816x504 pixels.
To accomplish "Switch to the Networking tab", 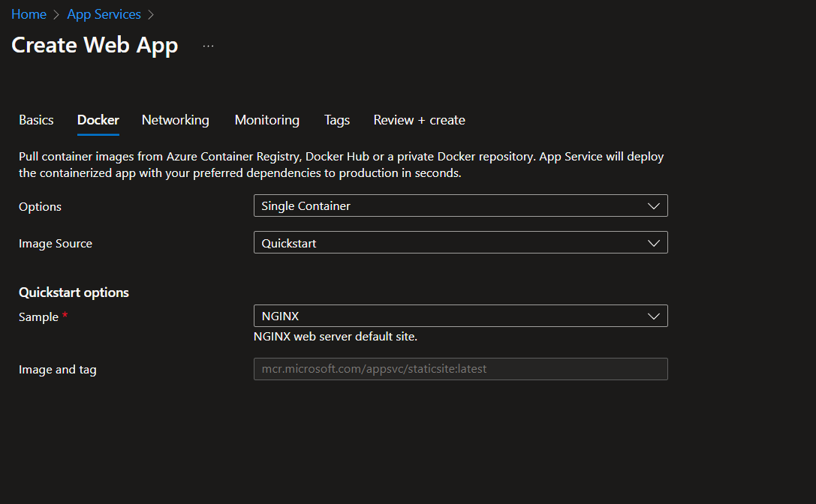I will pyautogui.click(x=176, y=120).
